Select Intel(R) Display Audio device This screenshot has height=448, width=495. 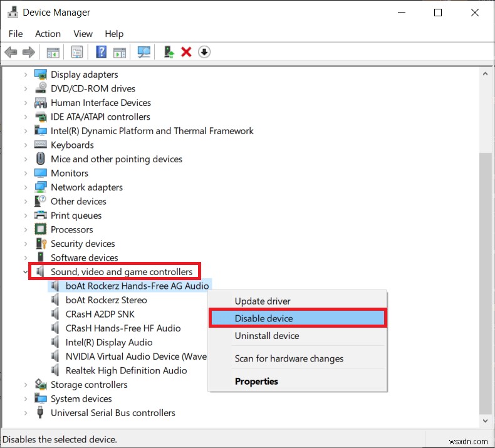tap(109, 342)
